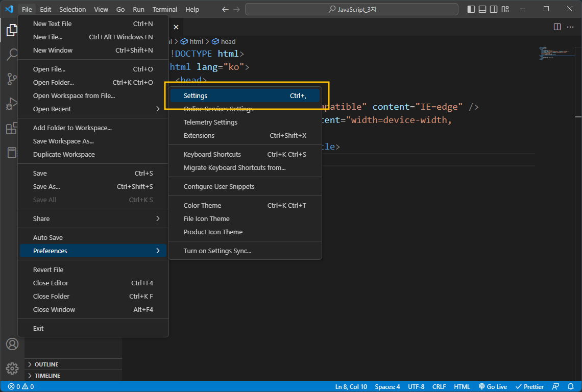582x392 pixels.
Task: Toggle Auto Save in File menu
Action: [x=93, y=237]
